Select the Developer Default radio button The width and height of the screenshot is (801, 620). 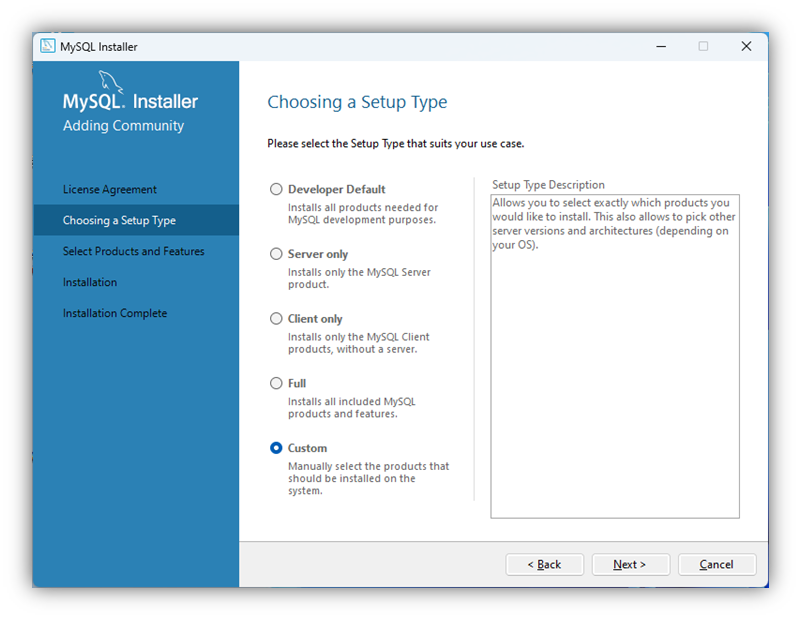click(x=276, y=189)
